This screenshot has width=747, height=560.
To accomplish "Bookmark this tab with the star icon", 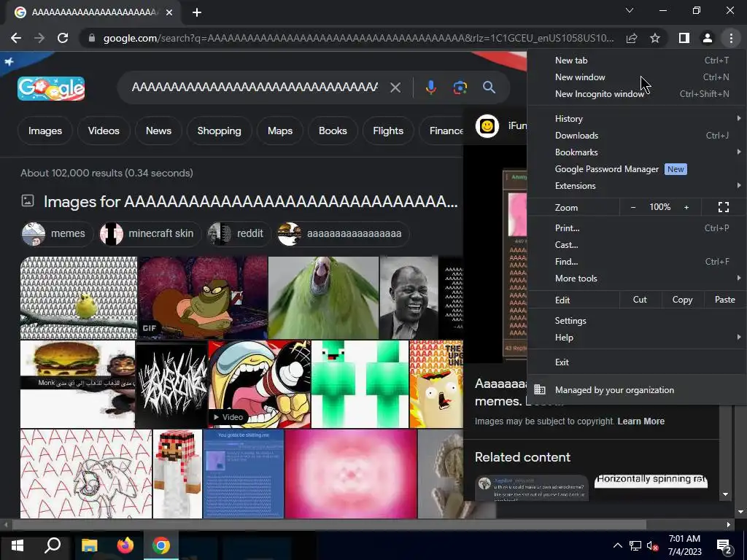I will point(655,38).
